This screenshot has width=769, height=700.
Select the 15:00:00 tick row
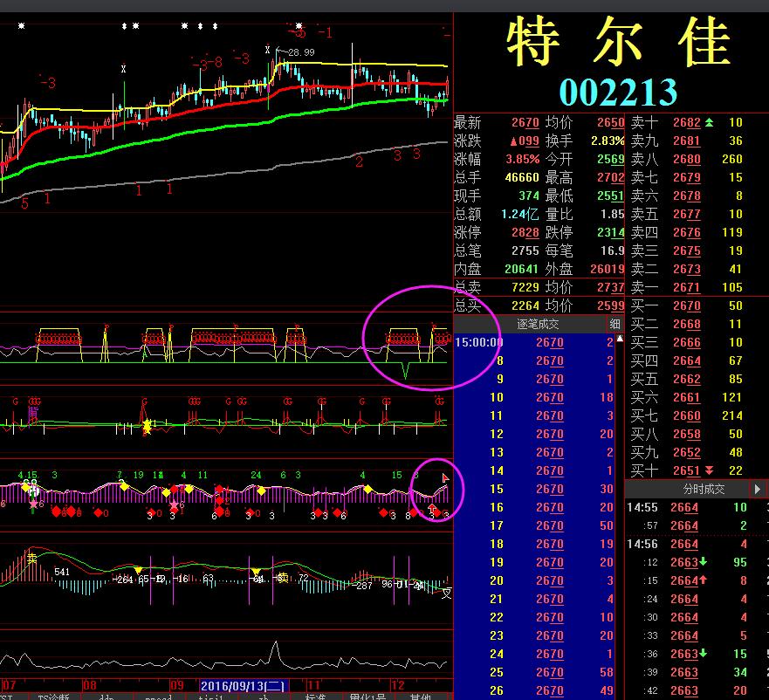click(534, 342)
